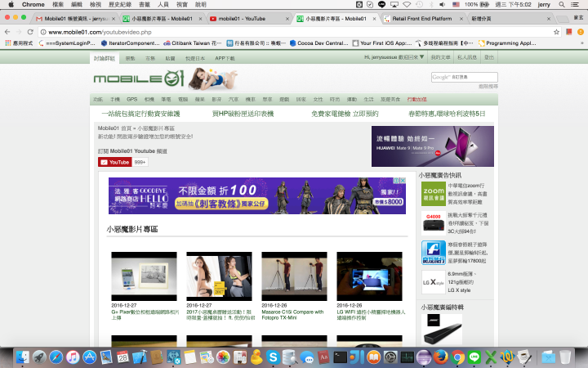
Task: Open Activity Monitor in the dock
Action: pyautogui.click(x=408, y=357)
